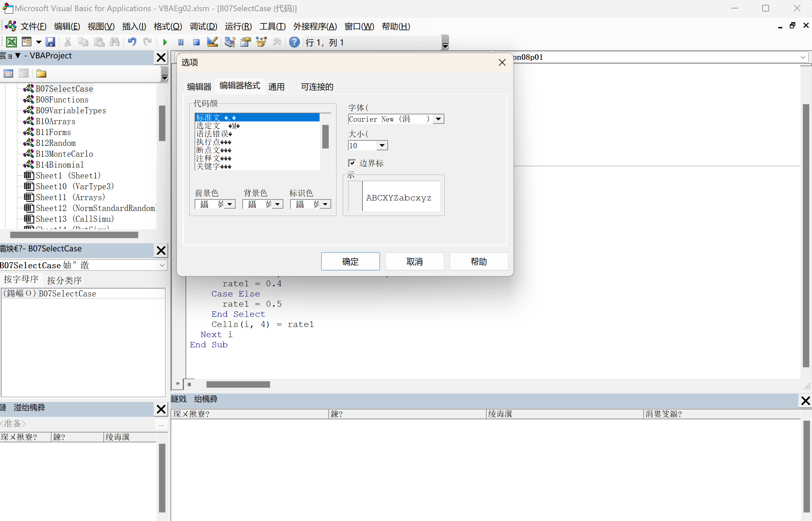The height and width of the screenshot is (521, 812).
Task: Open the Courier New font dropdown
Action: [438, 119]
